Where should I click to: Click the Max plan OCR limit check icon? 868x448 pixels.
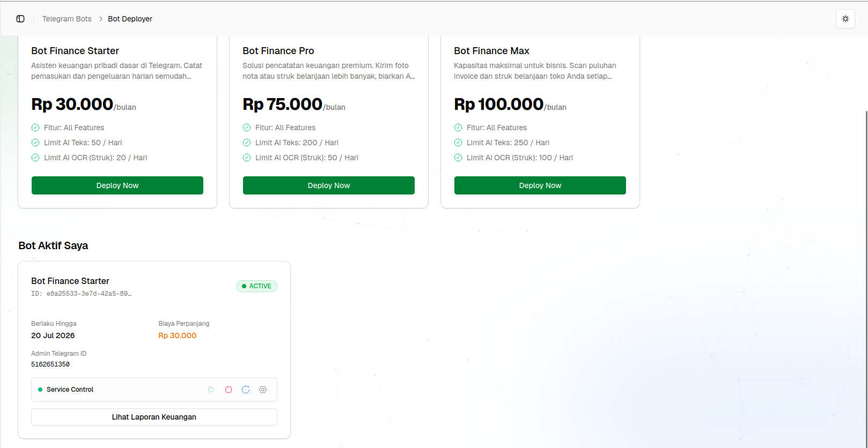pyautogui.click(x=458, y=158)
